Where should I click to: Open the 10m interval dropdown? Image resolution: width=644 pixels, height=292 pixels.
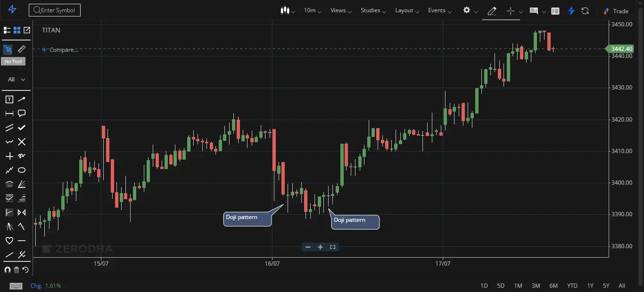313,10
